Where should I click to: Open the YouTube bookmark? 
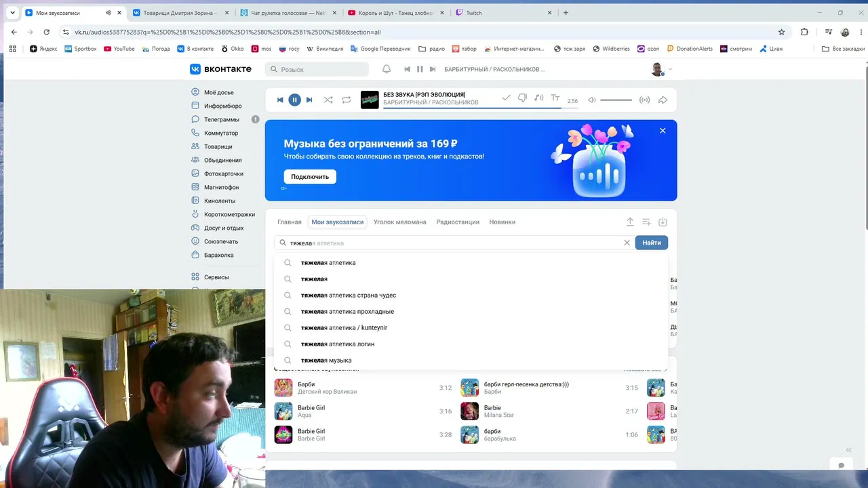(119, 49)
